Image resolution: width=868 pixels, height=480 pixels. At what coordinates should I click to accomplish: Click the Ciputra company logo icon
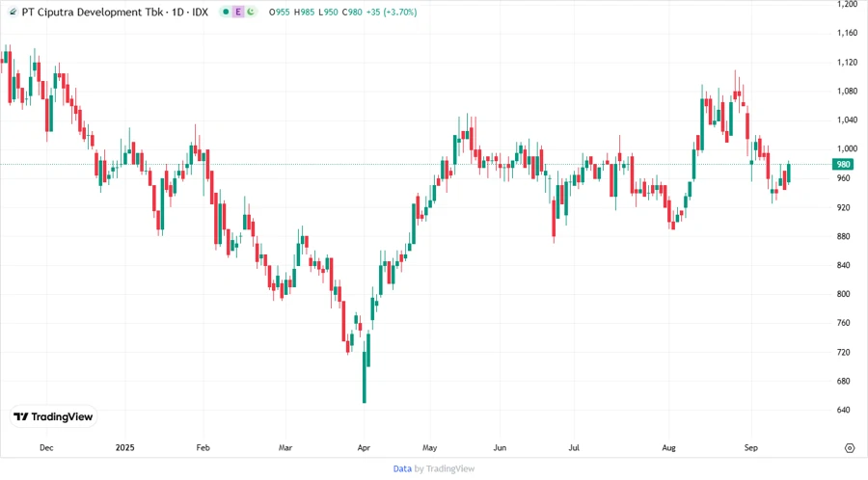(13, 12)
